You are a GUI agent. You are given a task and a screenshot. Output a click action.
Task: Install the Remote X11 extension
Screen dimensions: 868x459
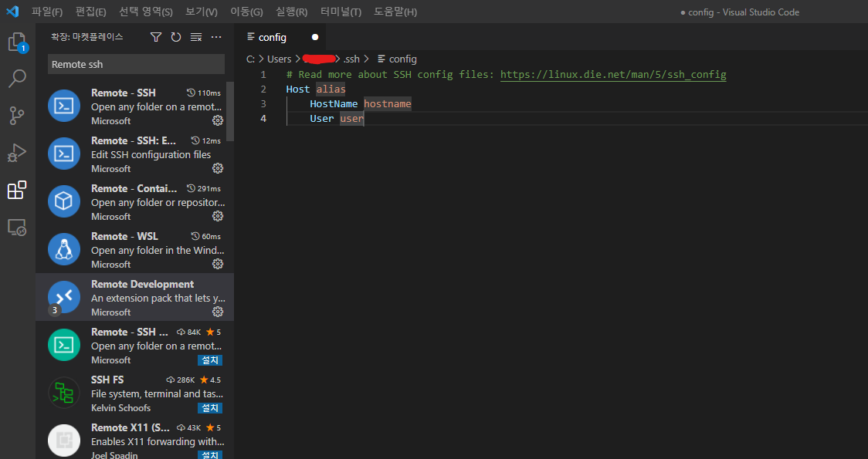(x=210, y=454)
